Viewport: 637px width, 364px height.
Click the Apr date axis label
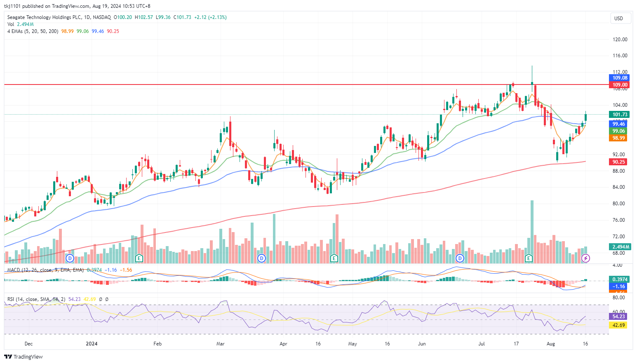click(283, 344)
